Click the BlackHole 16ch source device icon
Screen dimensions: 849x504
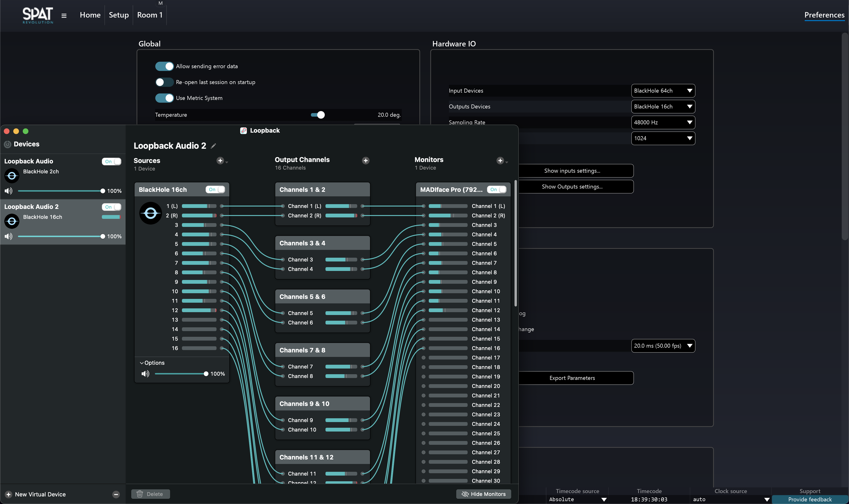pyautogui.click(x=150, y=213)
